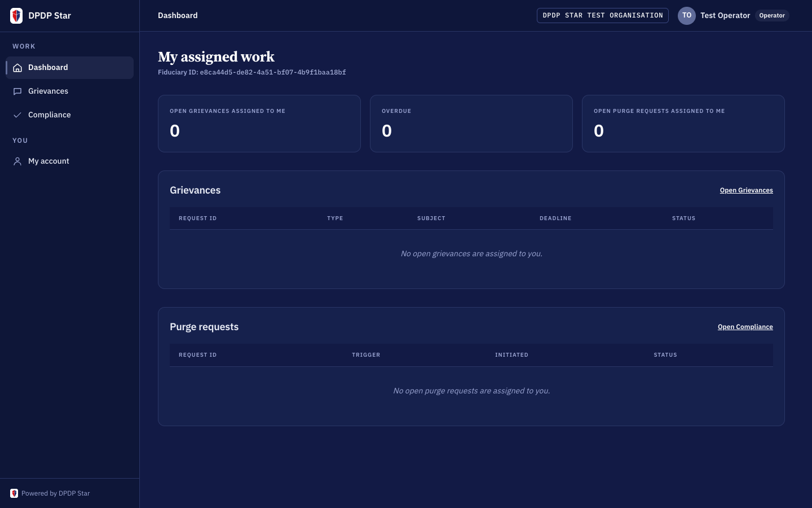The height and width of the screenshot is (508, 812).
Task: Click the Test Operator user name
Action: pyautogui.click(x=725, y=16)
